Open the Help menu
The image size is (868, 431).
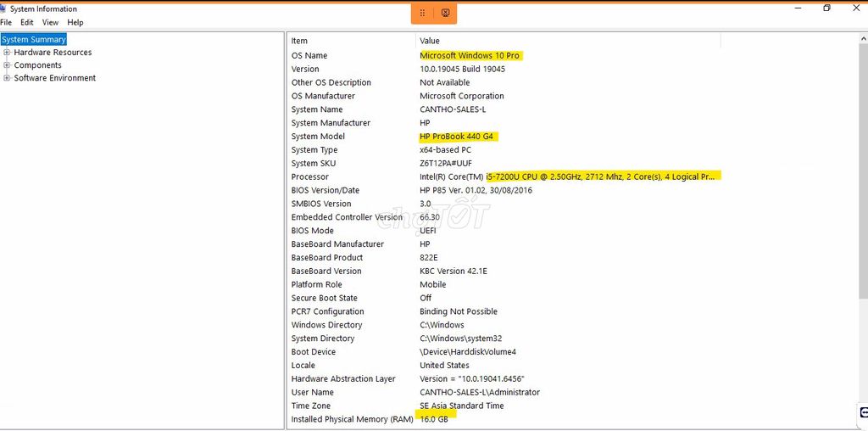pos(75,22)
